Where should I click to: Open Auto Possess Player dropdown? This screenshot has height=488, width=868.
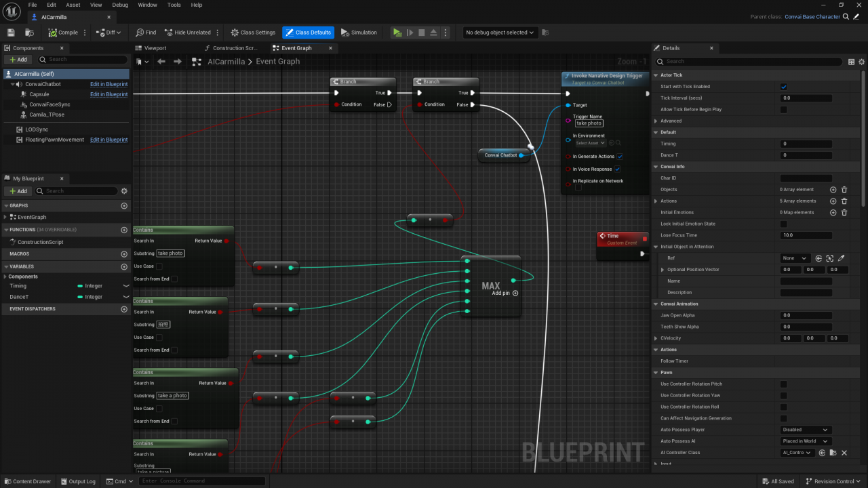pyautogui.click(x=805, y=430)
